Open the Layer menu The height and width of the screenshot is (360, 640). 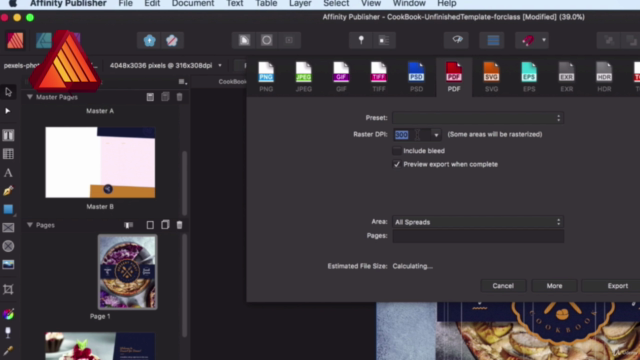coord(300,4)
